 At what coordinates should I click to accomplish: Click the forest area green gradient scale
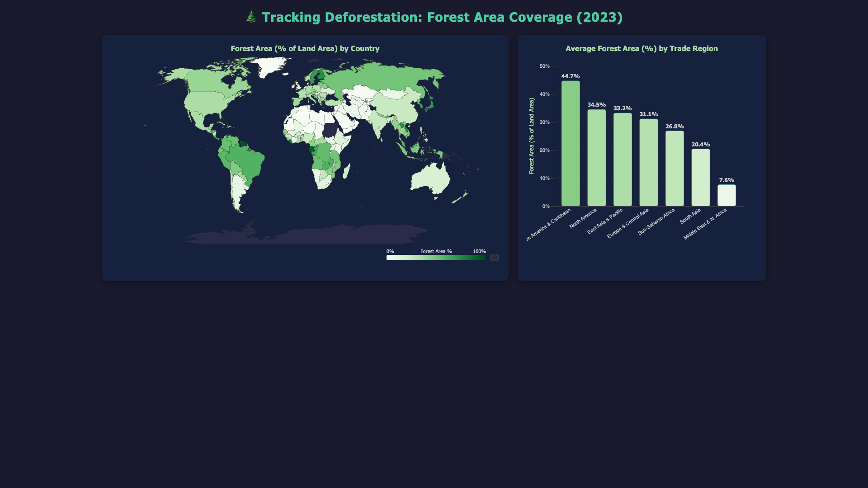(436, 258)
